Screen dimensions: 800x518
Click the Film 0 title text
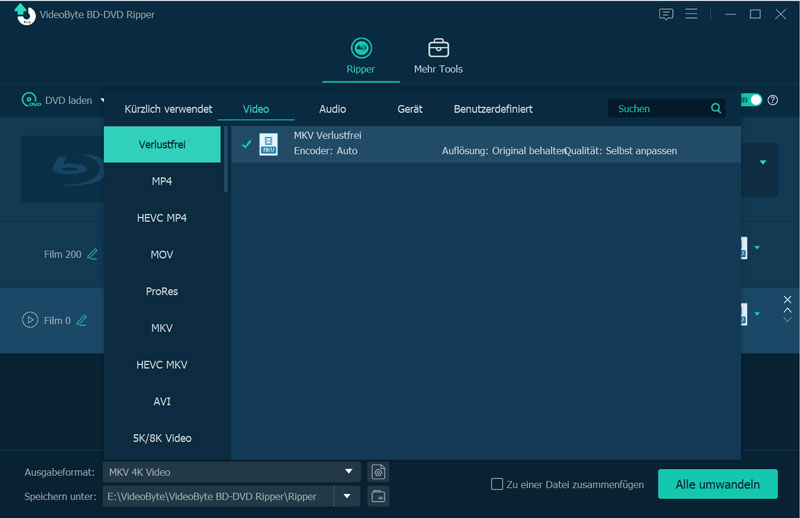point(57,320)
